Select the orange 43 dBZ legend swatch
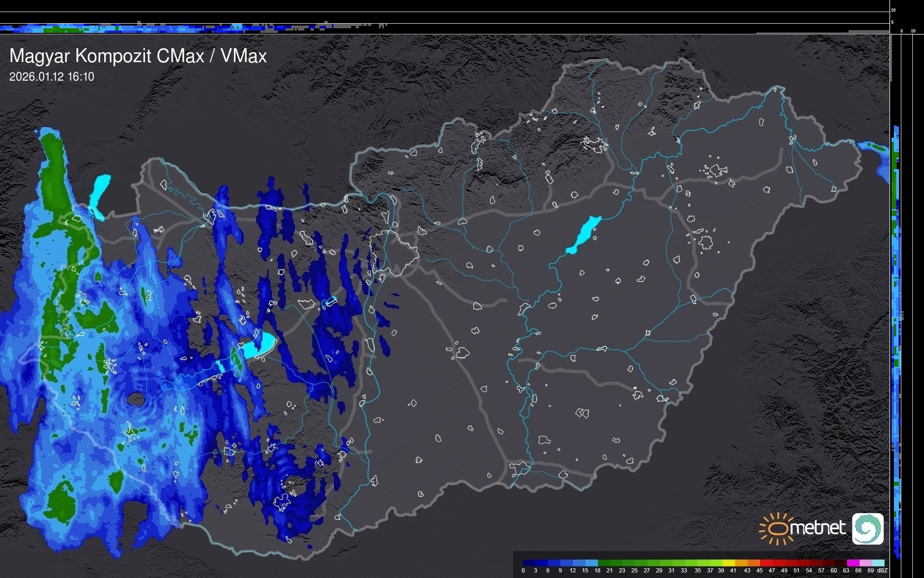This screenshot has height=578, width=924. [753, 563]
